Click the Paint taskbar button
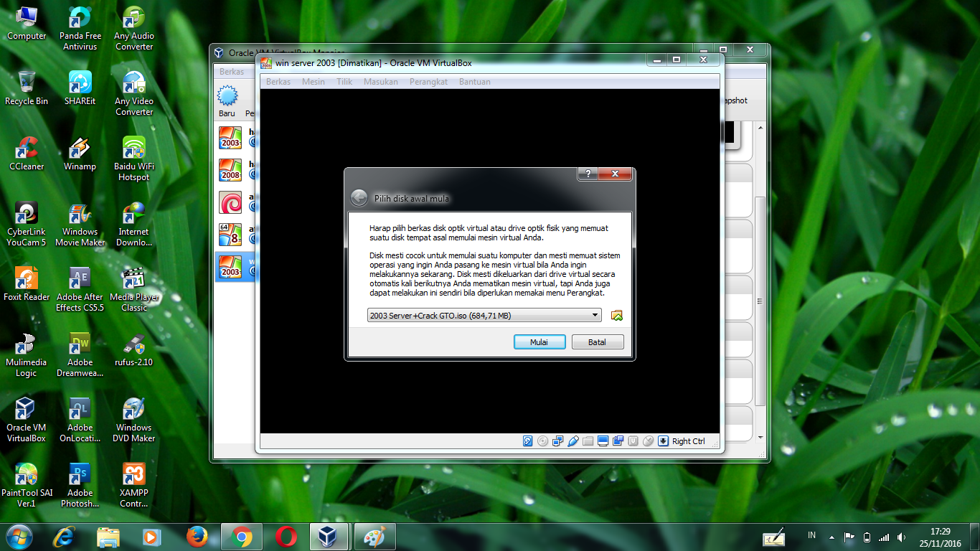This screenshot has height=551, width=980. click(x=374, y=537)
